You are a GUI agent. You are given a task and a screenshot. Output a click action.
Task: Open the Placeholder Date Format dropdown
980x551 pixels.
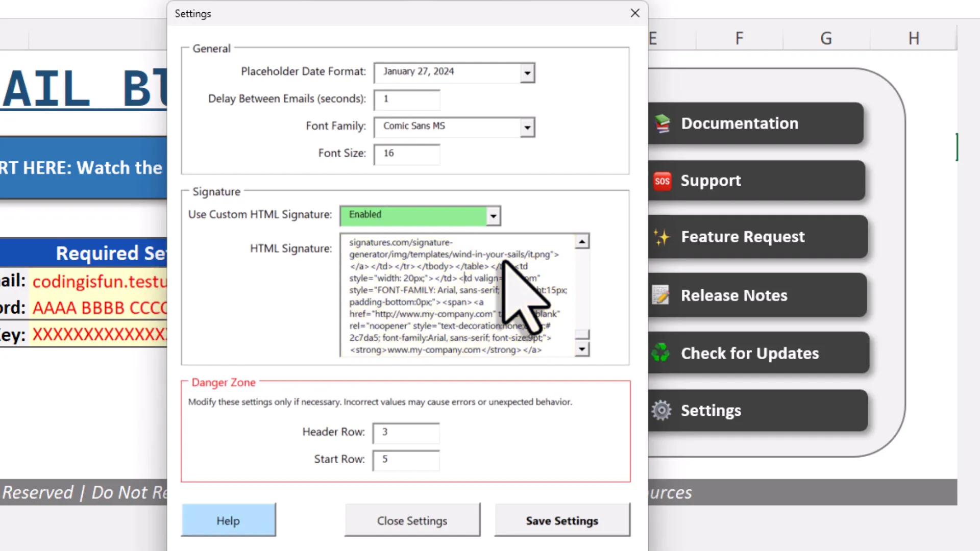[x=527, y=72]
